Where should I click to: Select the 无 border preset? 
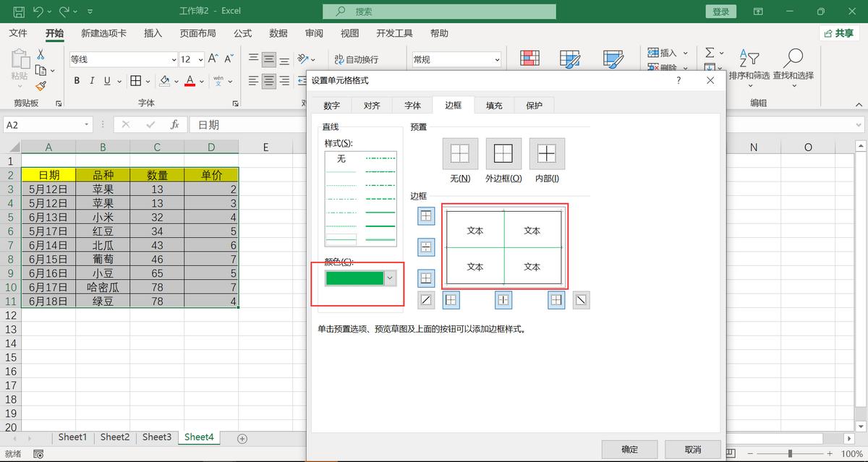[459, 153]
